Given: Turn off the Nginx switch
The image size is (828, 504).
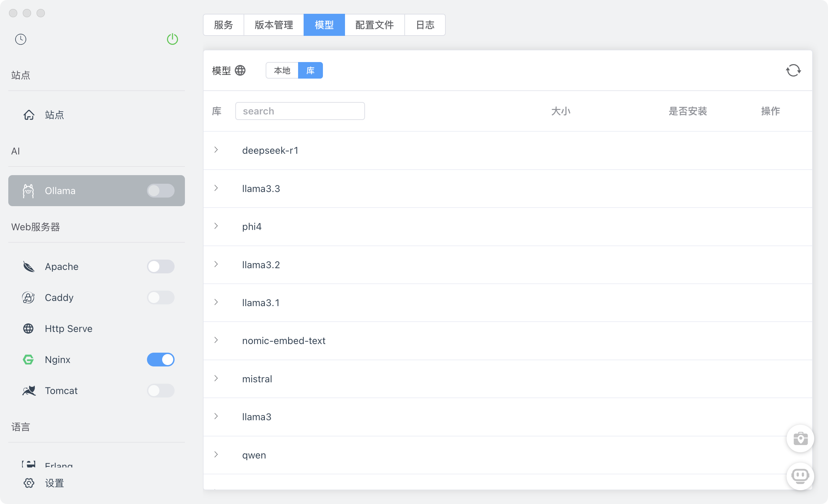Looking at the screenshot, I should pyautogui.click(x=161, y=360).
